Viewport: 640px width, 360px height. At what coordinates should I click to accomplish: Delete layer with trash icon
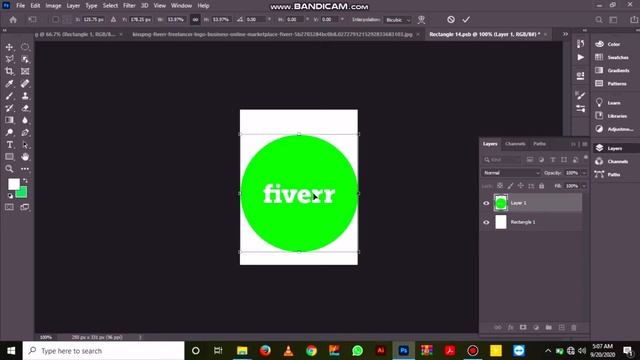[573, 327]
